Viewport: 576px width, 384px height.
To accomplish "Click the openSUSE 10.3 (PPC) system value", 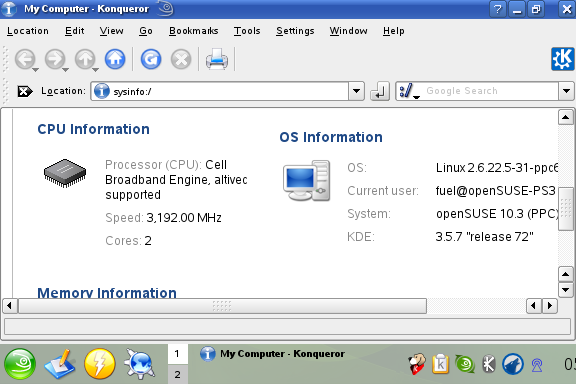I will point(497,213).
